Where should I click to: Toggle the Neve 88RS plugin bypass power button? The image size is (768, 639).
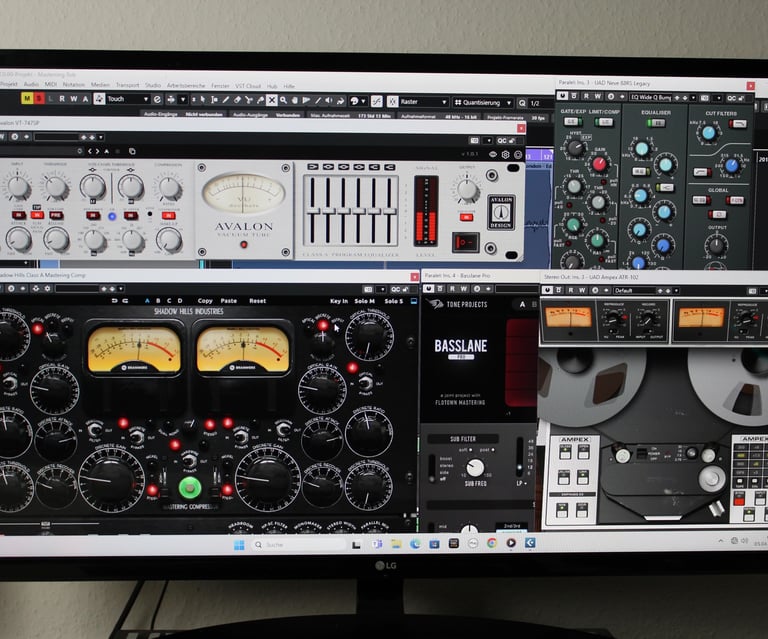coord(562,96)
